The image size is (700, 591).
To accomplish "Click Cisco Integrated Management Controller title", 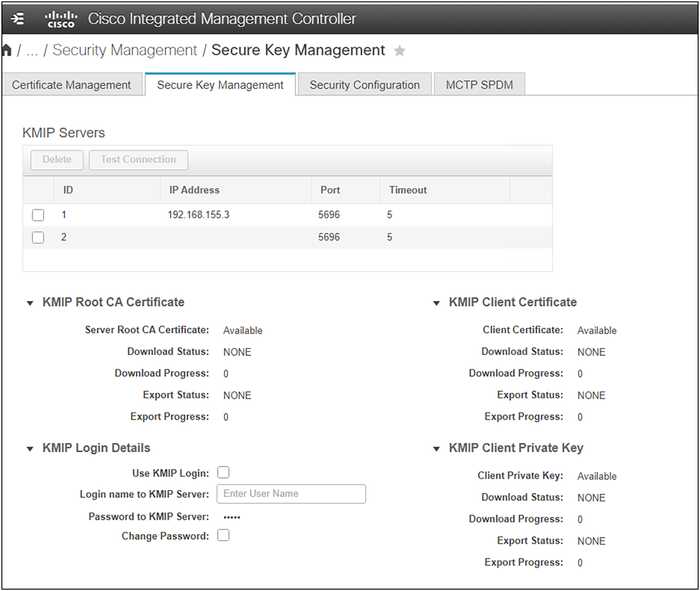I will click(222, 19).
